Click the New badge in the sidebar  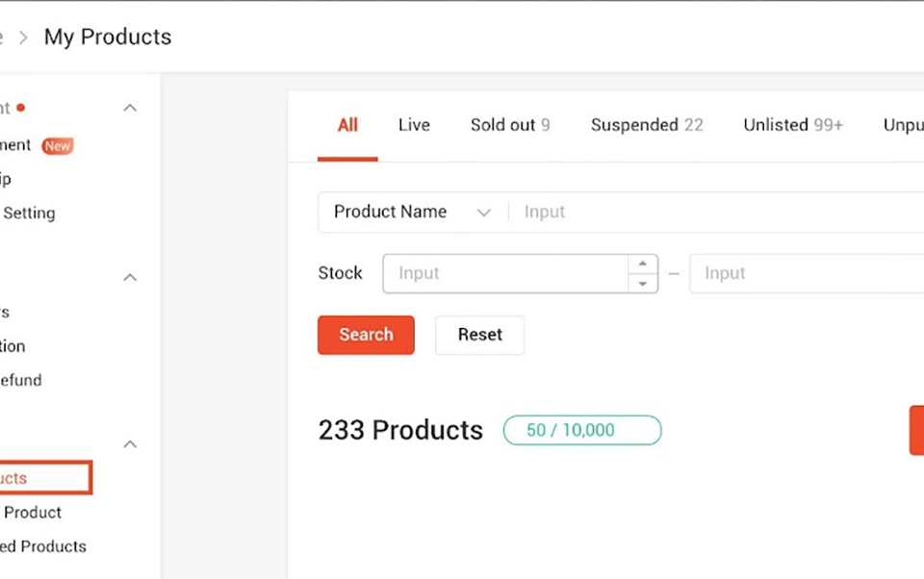(x=57, y=145)
